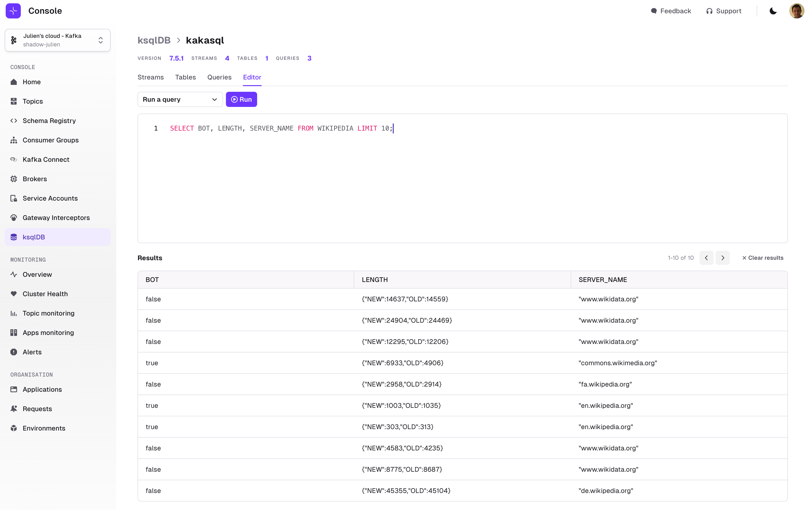Open the Brokers chip icon
Image resolution: width=812 pixels, height=510 pixels.
tap(14, 179)
